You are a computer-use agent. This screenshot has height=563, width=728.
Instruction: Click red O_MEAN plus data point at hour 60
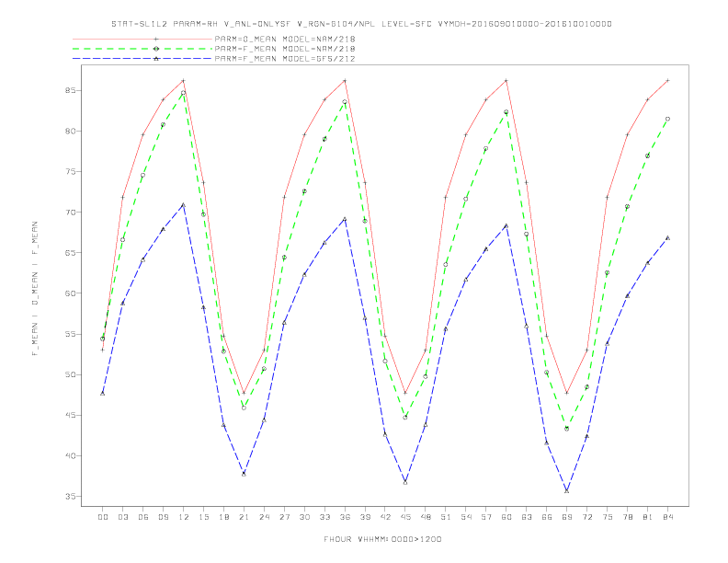point(506,81)
